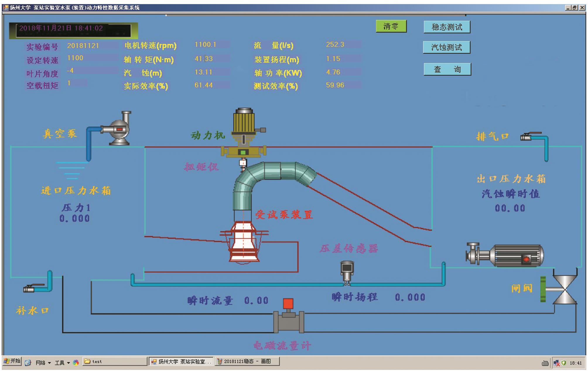Expand the 工具 taskbar dropdown
Image resolution: width=588 pixels, height=374 pixels.
(x=62, y=363)
